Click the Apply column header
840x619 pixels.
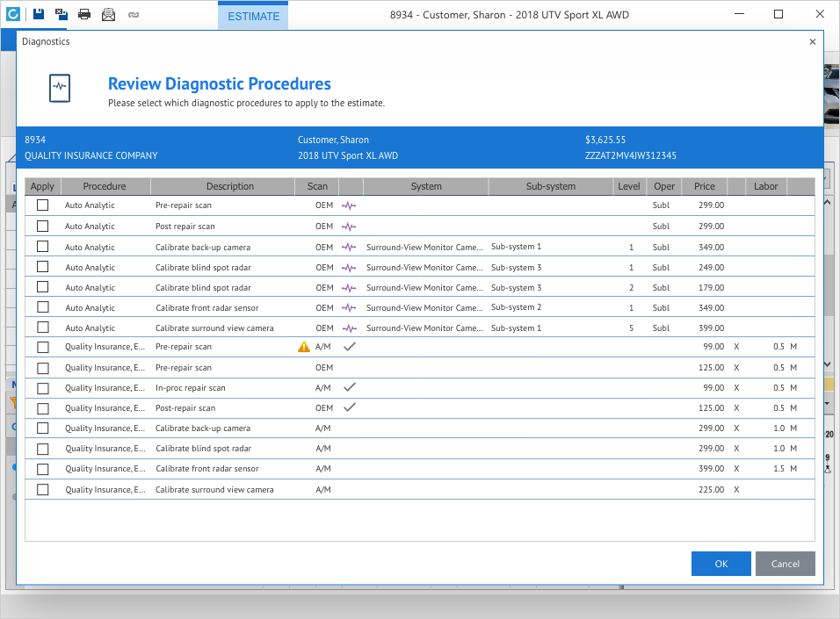tap(42, 186)
